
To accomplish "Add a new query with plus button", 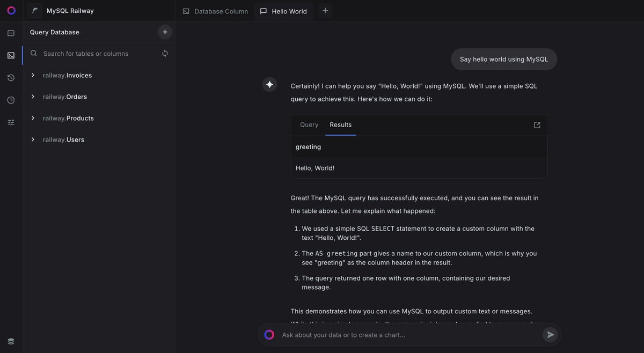I will 165,32.
